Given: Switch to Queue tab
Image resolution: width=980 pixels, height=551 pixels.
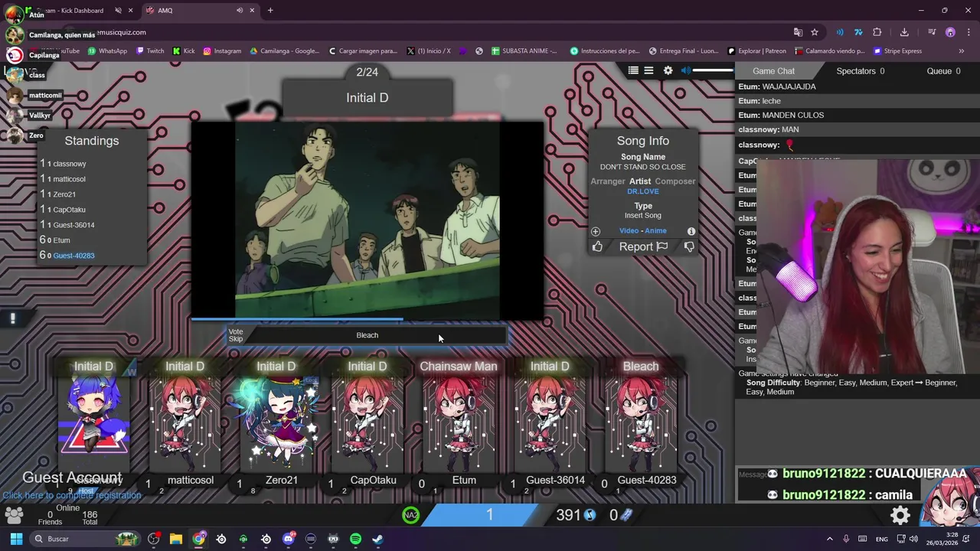Looking at the screenshot, I should point(943,71).
